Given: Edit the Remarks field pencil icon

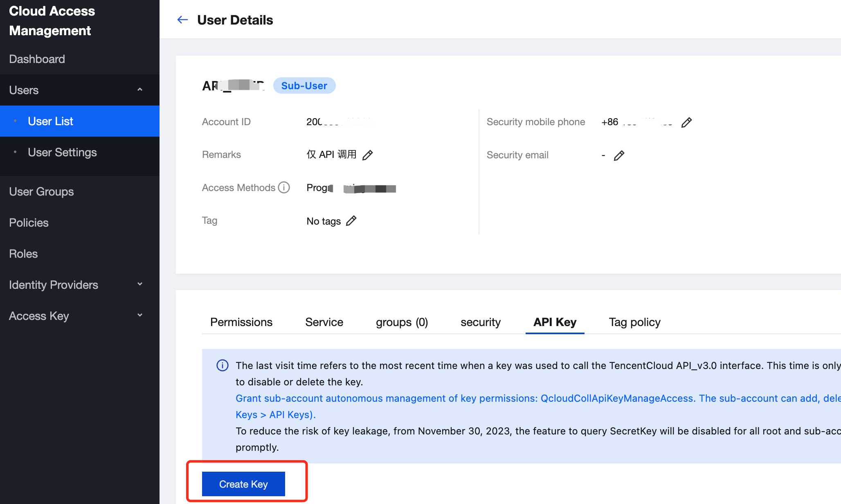Looking at the screenshot, I should (x=367, y=155).
